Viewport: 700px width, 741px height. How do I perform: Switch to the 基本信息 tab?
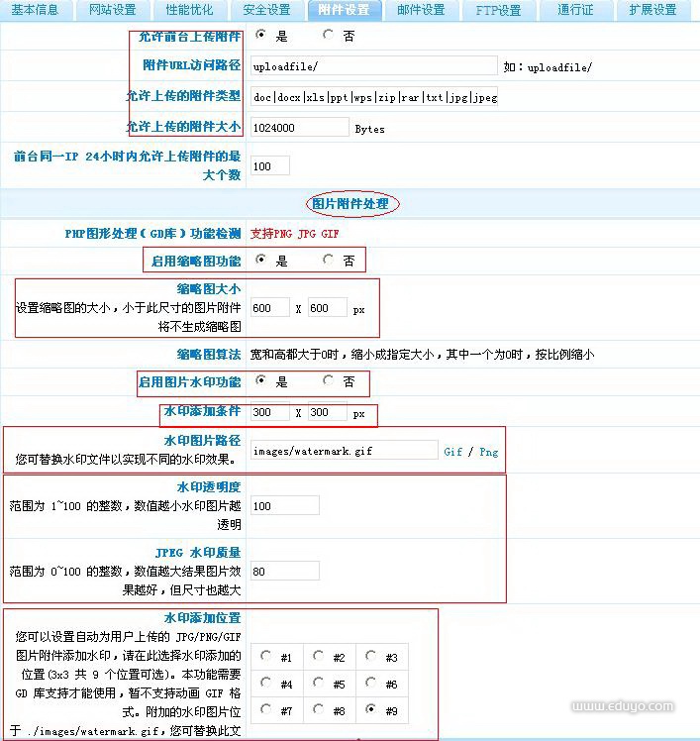[35, 10]
